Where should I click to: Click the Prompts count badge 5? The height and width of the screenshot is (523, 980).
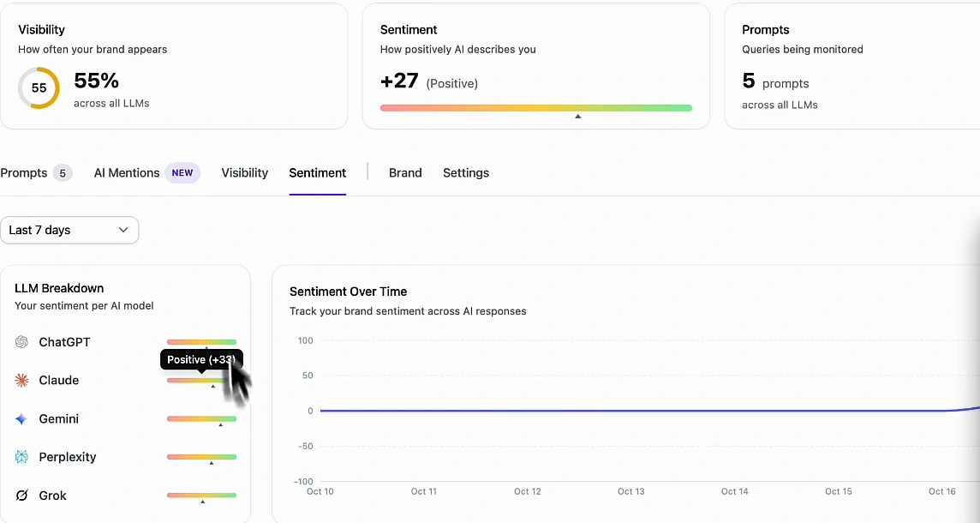point(63,173)
